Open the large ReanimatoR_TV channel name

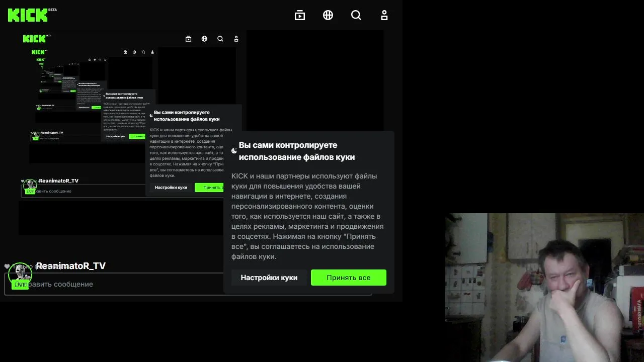(x=70, y=266)
